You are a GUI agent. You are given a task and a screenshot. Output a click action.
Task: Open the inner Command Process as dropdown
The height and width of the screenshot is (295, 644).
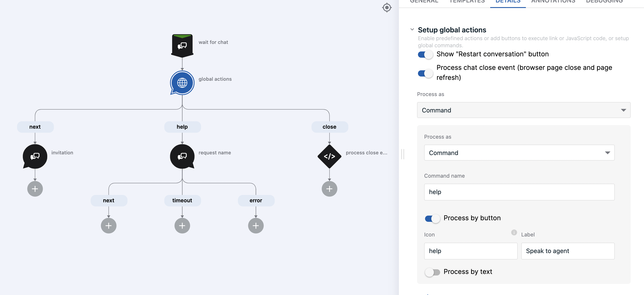point(519,152)
